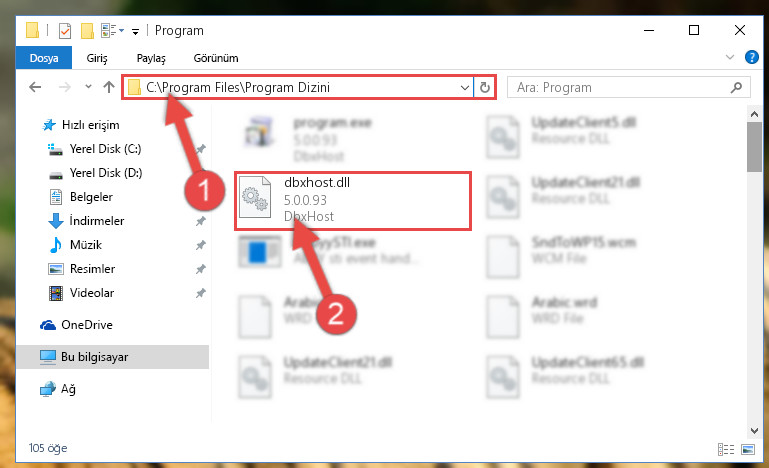
Task: Click the search magnifier icon
Action: point(736,87)
